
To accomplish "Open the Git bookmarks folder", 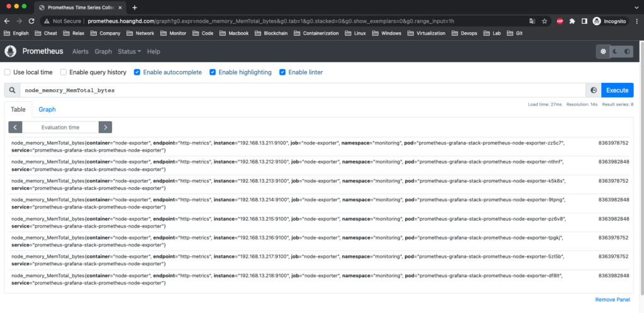I will coord(514,33).
